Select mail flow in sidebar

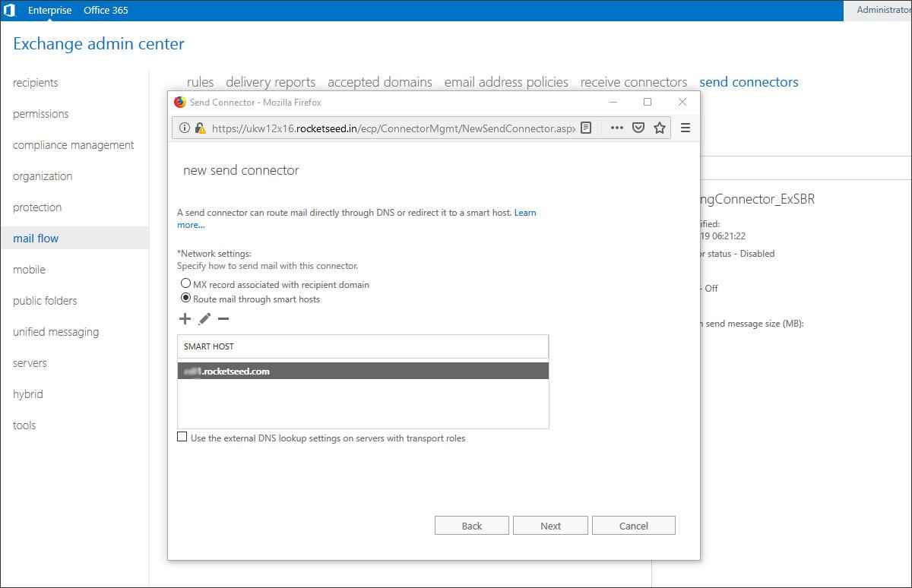pyautogui.click(x=74, y=239)
